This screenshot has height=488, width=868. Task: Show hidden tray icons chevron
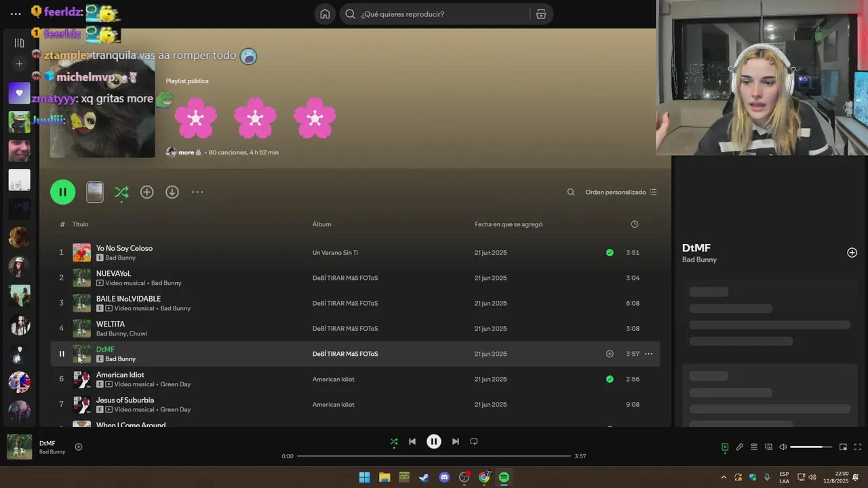[724, 477]
